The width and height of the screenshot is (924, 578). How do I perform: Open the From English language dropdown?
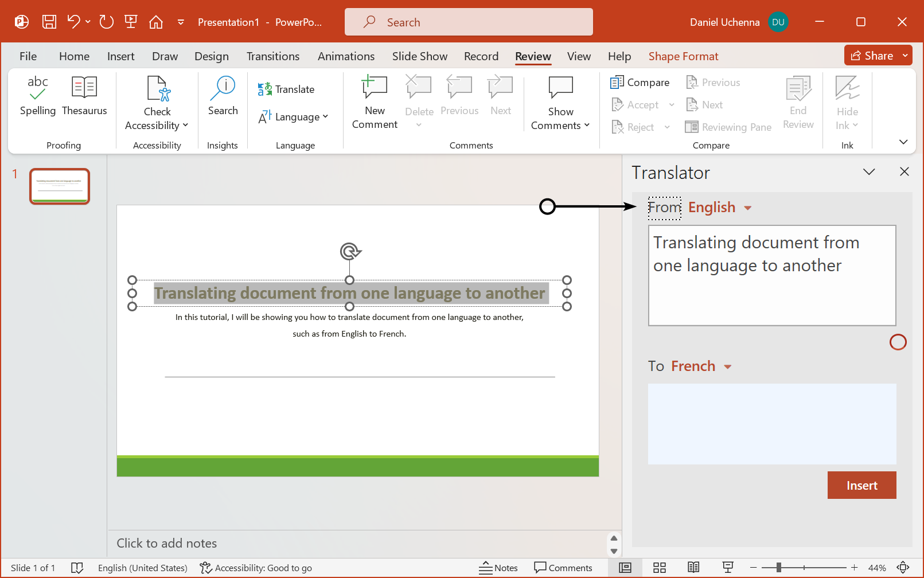click(x=720, y=207)
